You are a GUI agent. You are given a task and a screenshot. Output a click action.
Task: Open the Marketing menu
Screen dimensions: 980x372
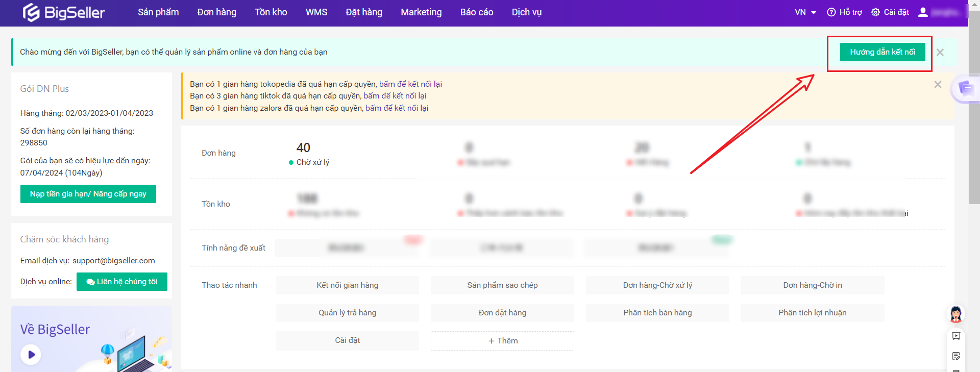(x=421, y=12)
